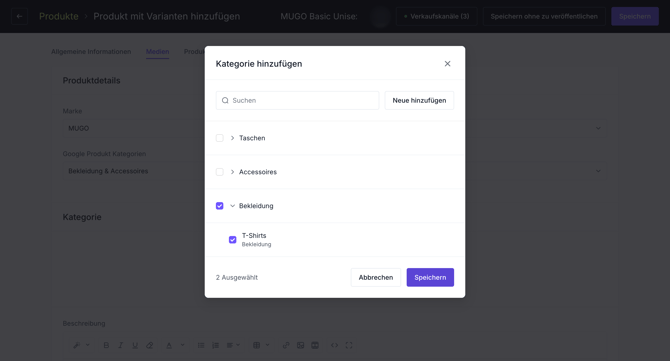Click Abbrechen in the dialog
670x361 pixels.
click(x=376, y=277)
